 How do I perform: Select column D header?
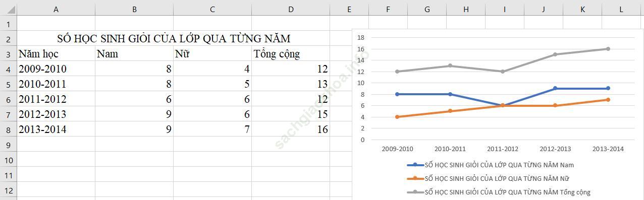coord(290,9)
